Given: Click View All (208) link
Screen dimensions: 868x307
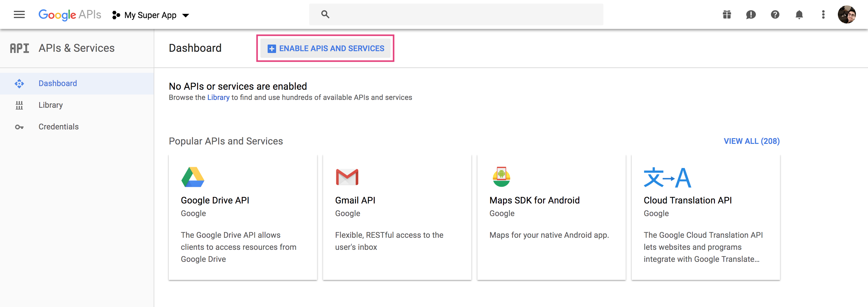Looking at the screenshot, I should (x=752, y=141).
